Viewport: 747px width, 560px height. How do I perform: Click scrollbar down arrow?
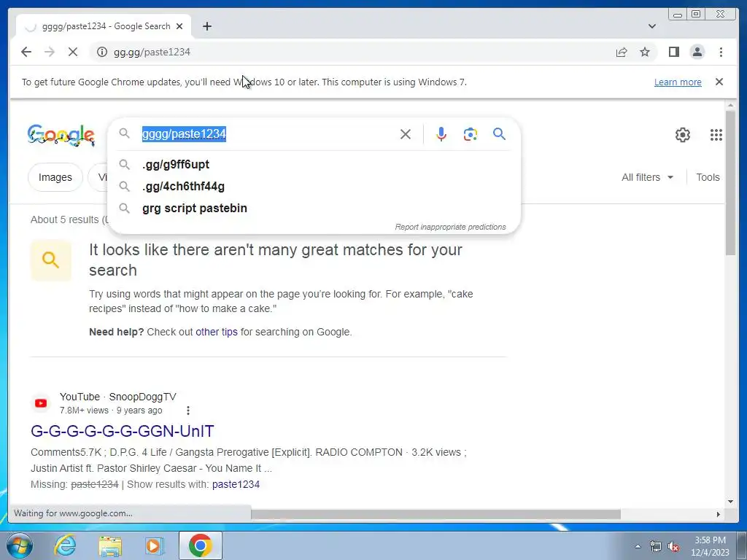point(731,501)
